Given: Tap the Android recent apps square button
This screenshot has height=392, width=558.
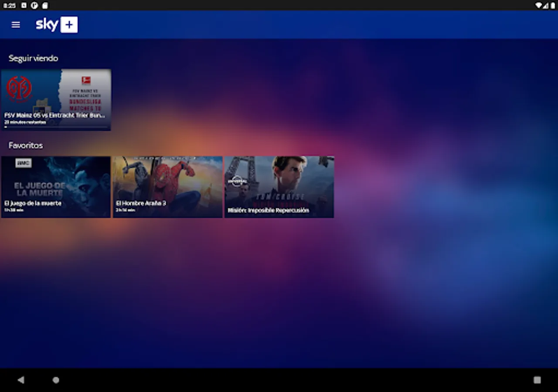Looking at the screenshot, I should tap(537, 380).
